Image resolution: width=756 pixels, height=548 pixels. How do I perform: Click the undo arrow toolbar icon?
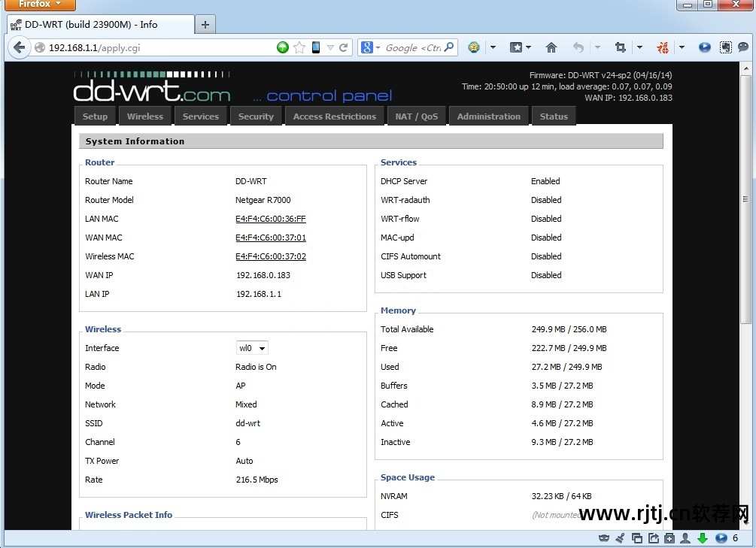coord(578,47)
